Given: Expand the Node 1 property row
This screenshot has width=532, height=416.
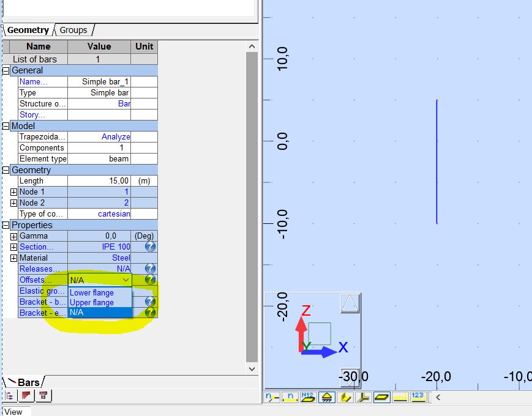Looking at the screenshot, I should [13, 191].
